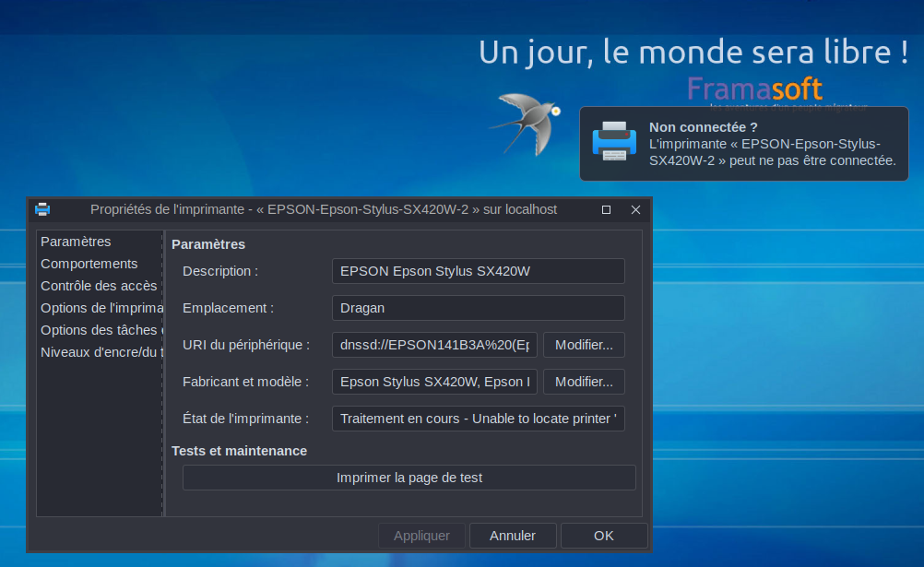Screen dimensions: 924x567
Task: Click the printer icon in the dialog title bar
Action: [x=42, y=210]
